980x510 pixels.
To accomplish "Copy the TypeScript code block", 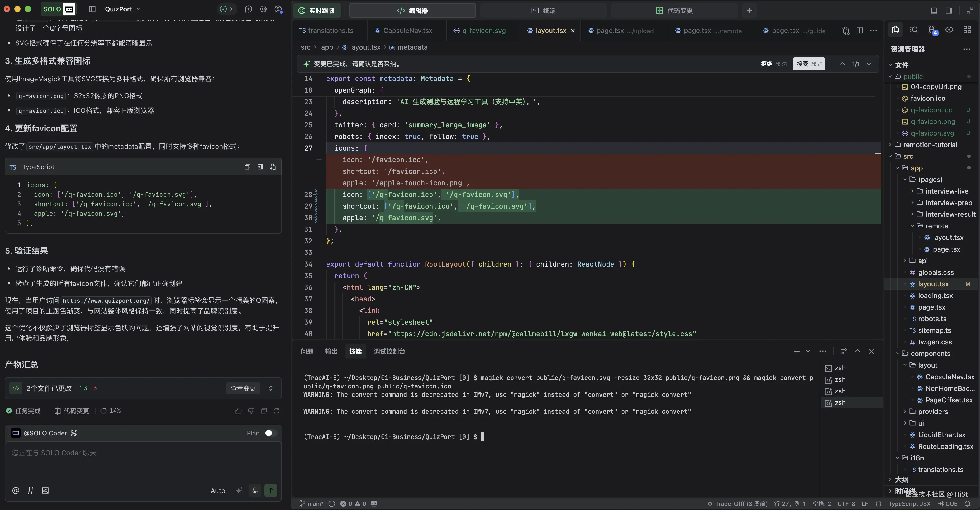I will point(247,167).
